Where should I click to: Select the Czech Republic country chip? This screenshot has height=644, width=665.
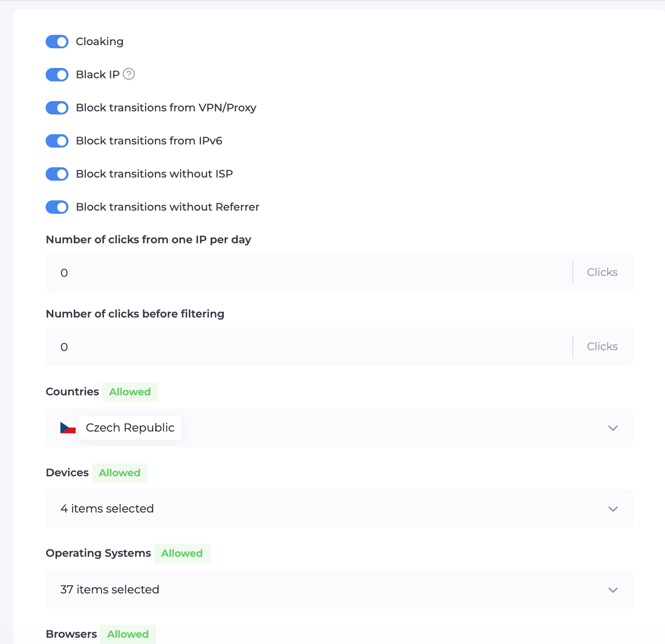point(130,428)
